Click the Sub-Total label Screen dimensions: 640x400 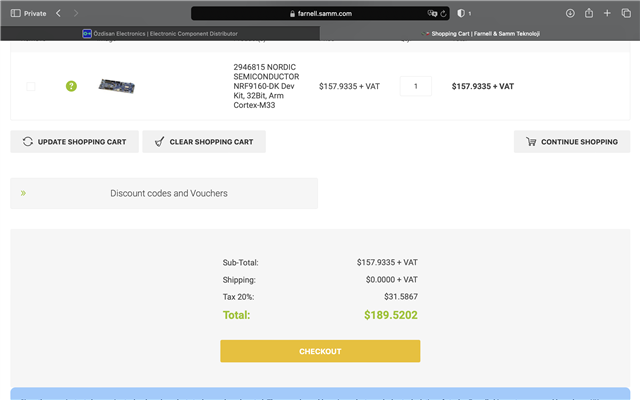[x=240, y=262]
